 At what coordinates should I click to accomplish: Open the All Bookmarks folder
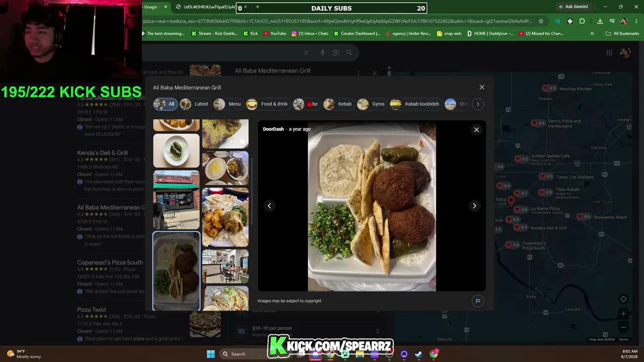tap(622, 34)
